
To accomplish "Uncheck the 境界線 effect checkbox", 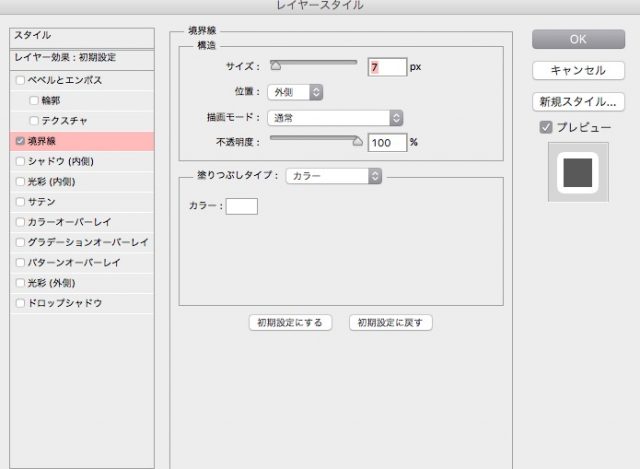I will click(x=20, y=141).
